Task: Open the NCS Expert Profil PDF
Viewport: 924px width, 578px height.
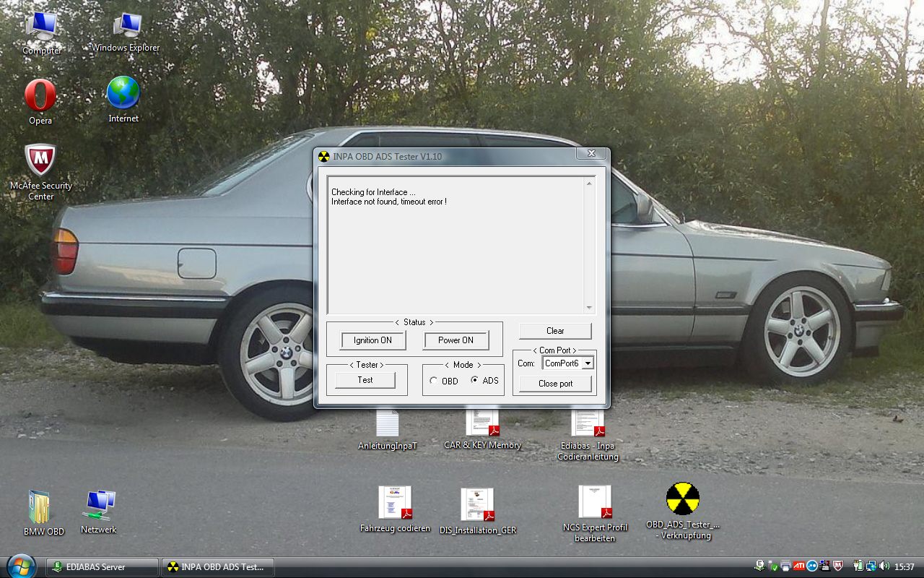Action: point(595,503)
